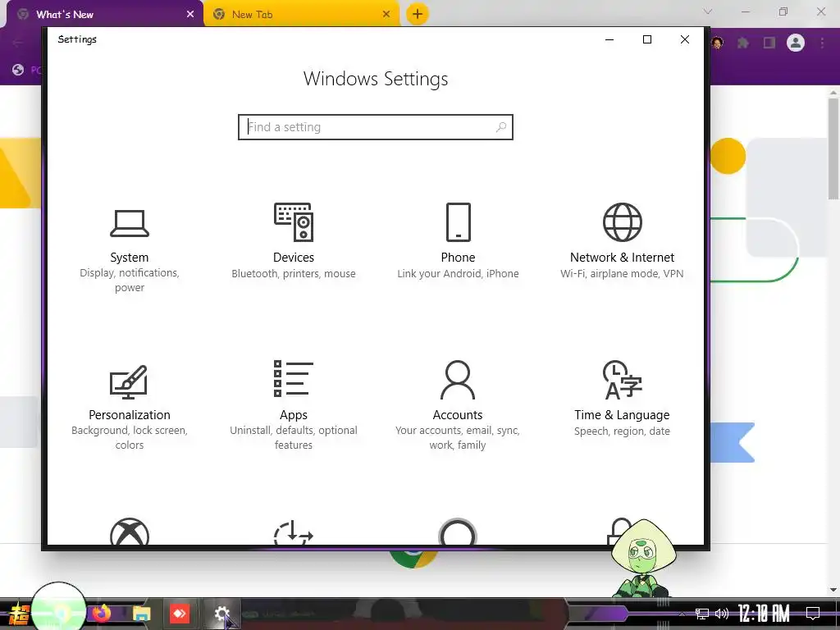The image size is (840, 630).
Task: Close the New Tab tab in Chrome
Action: pyautogui.click(x=386, y=15)
